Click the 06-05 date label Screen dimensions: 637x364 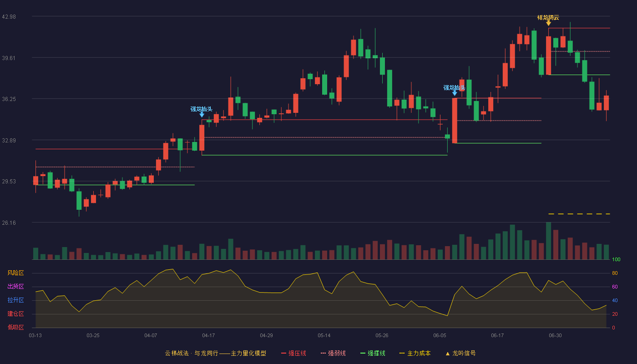(x=440, y=335)
